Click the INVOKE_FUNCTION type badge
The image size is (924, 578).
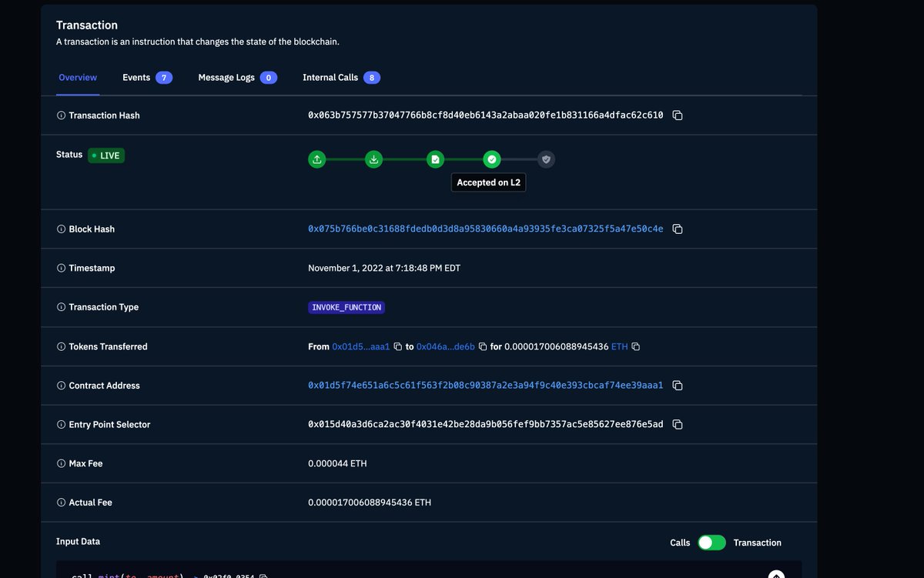coord(346,307)
